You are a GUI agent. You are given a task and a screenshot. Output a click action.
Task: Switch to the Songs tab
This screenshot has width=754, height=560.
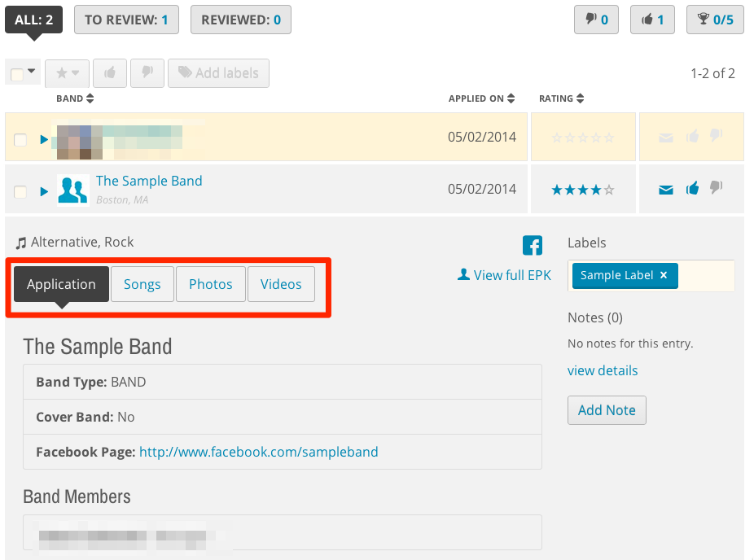click(142, 284)
